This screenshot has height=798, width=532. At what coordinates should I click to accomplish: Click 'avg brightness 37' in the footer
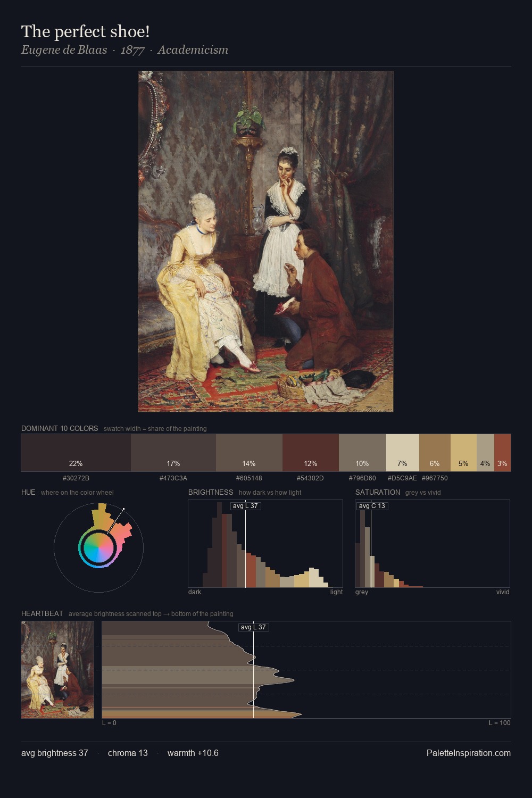[x=55, y=753]
